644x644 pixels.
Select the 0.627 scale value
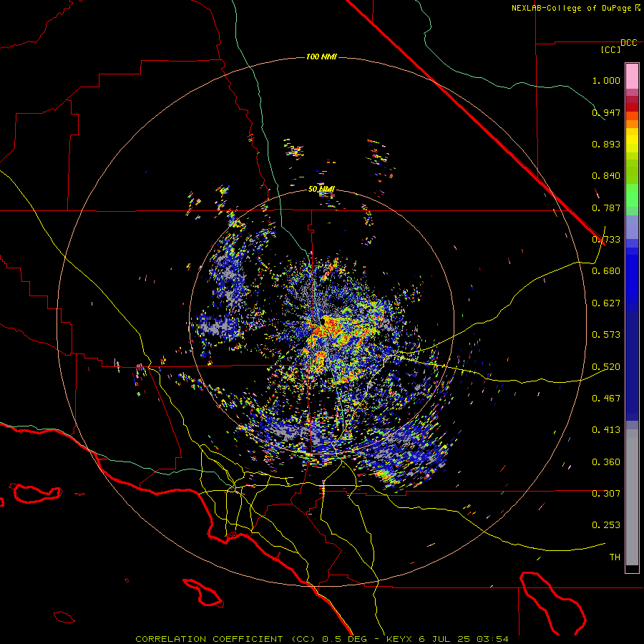click(606, 303)
